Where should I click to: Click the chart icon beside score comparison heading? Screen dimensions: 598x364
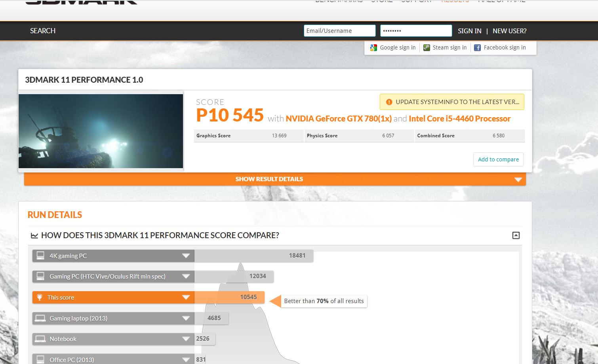point(34,236)
